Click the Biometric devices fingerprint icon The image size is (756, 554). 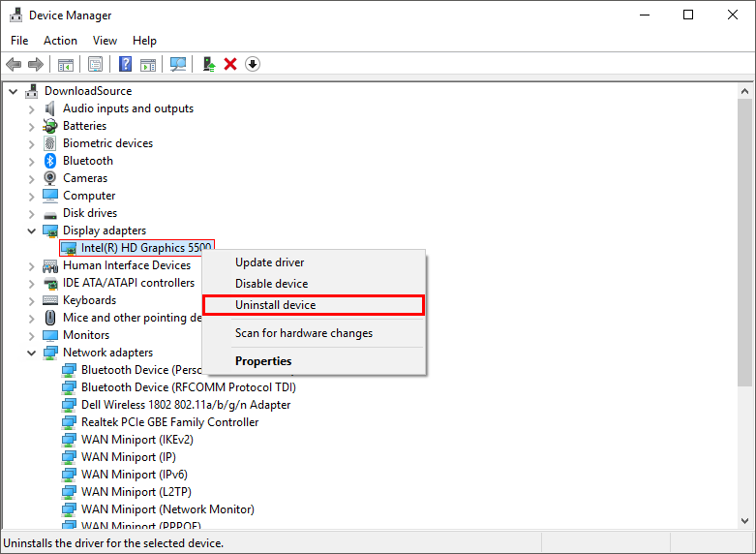click(50, 143)
